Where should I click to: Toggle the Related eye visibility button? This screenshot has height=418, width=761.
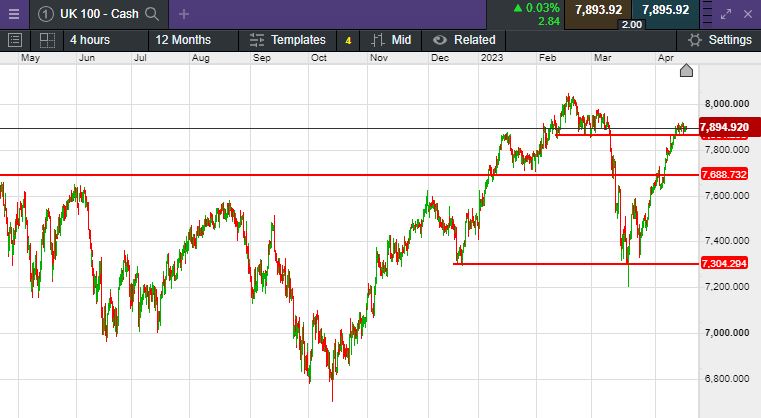438,40
